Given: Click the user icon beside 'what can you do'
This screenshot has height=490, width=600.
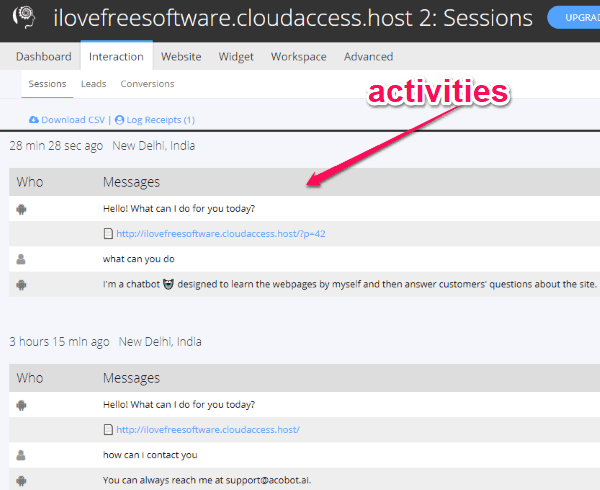Looking at the screenshot, I should (x=21, y=259).
